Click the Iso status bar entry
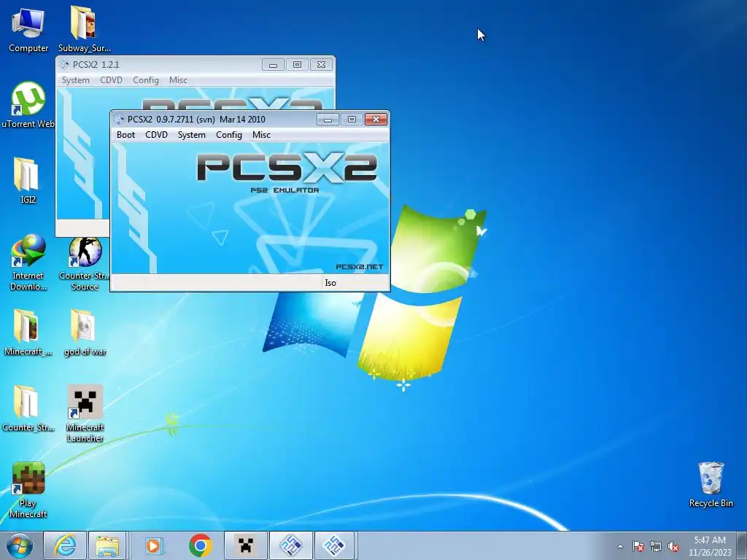 tap(330, 283)
